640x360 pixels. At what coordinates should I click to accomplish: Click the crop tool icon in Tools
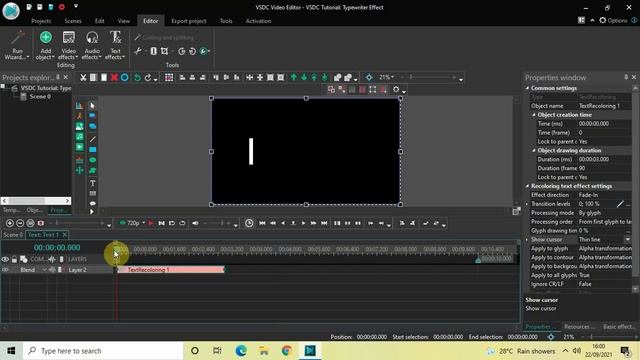click(164, 51)
